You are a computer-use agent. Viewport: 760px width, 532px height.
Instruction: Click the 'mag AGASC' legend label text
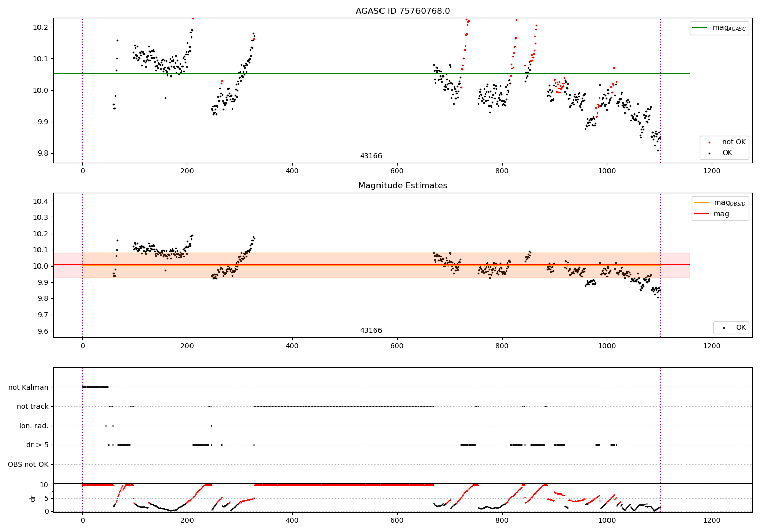tap(729, 28)
